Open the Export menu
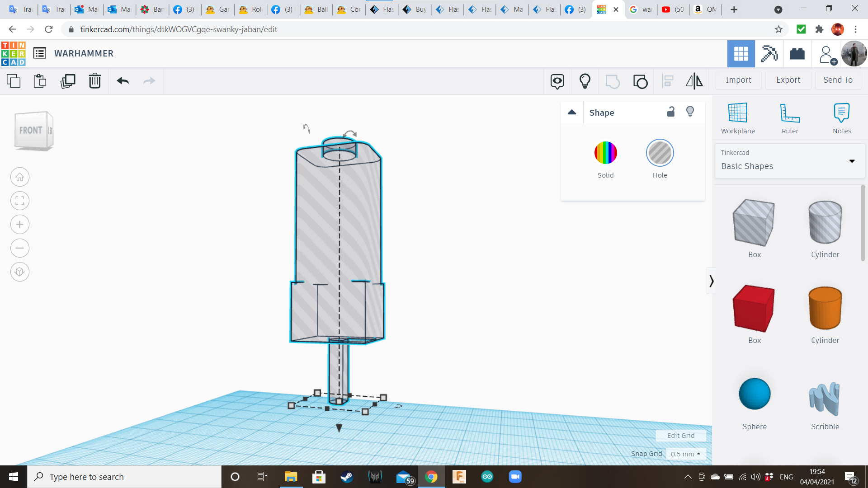This screenshot has height=488, width=868. (788, 80)
